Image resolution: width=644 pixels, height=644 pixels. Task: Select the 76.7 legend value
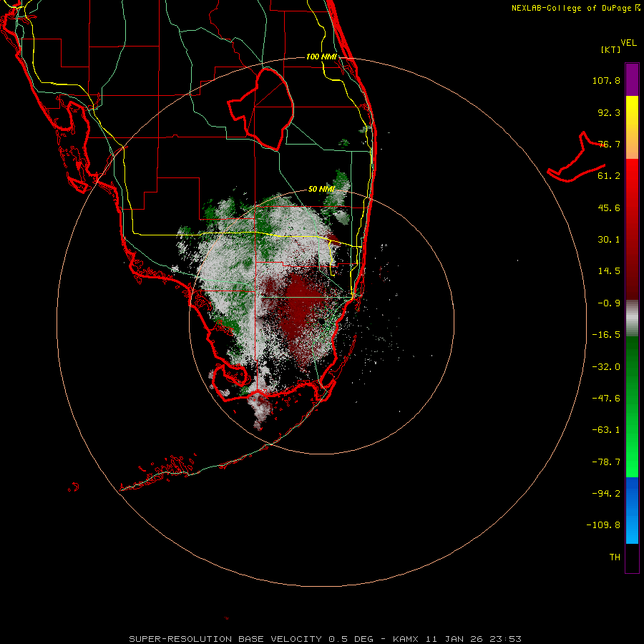pyautogui.click(x=609, y=144)
